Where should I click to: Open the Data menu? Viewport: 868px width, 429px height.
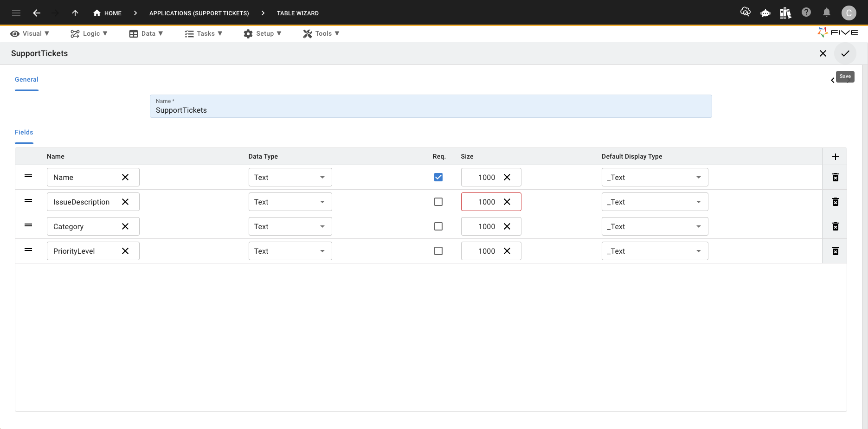tap(146, 33)
